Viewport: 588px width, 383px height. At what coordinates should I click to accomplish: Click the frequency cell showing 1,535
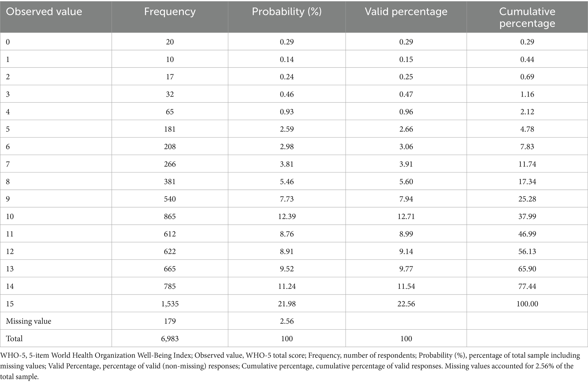point(170,304)
